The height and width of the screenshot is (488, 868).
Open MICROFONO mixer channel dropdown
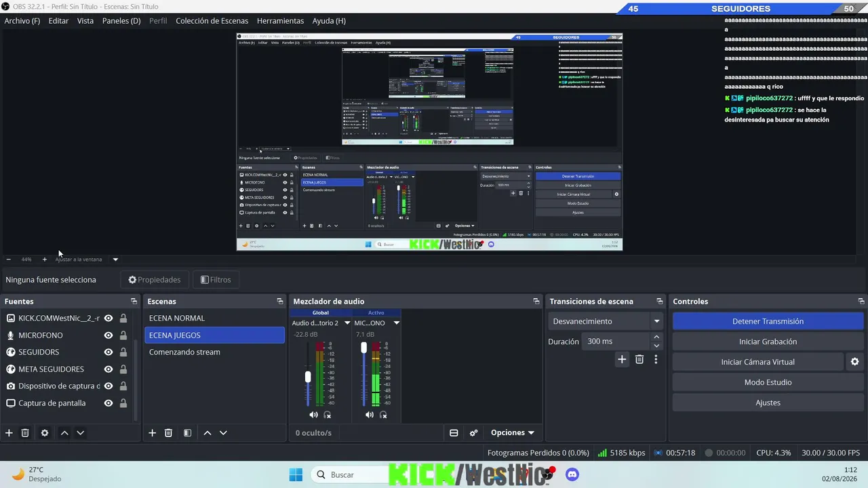tap(397, 323)
